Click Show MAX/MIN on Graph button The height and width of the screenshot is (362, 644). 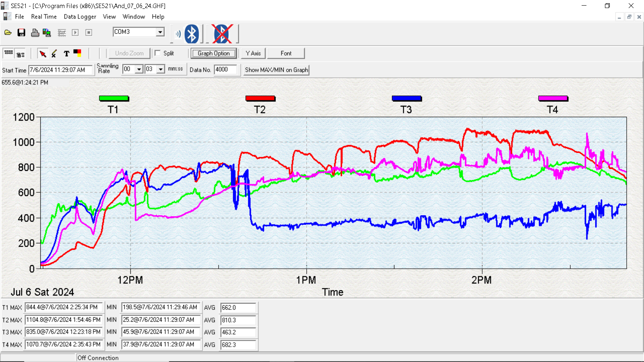277,70
